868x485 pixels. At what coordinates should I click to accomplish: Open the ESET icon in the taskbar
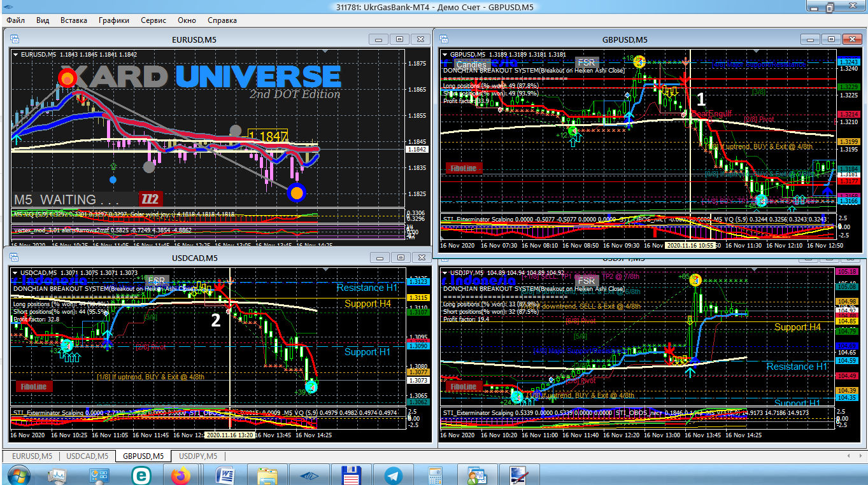click(141, 475)
